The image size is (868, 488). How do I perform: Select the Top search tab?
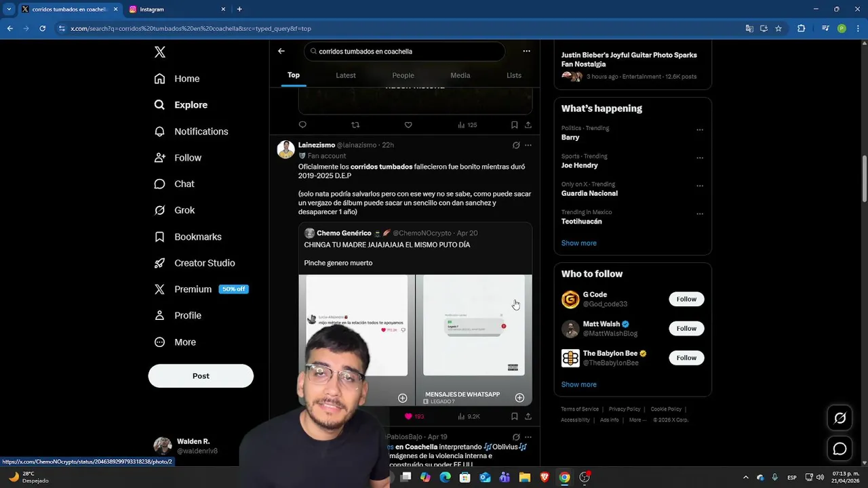[x=294, y=75]
